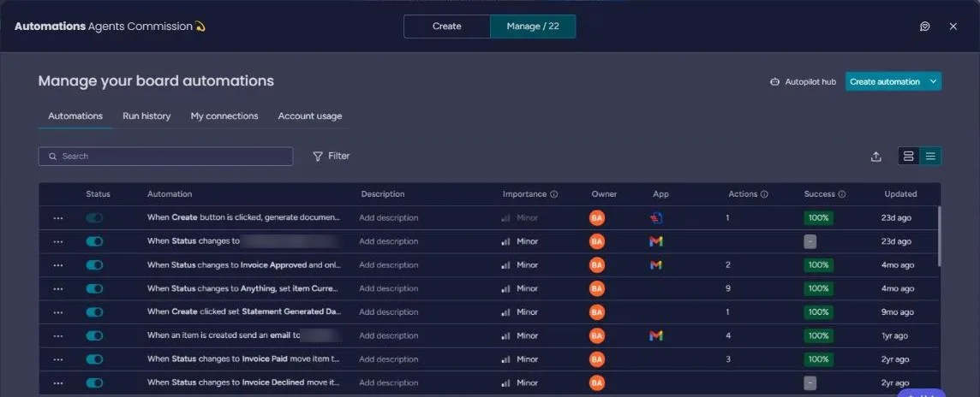
Task: Open the Automations tab
Action: [x=75, y=116]
